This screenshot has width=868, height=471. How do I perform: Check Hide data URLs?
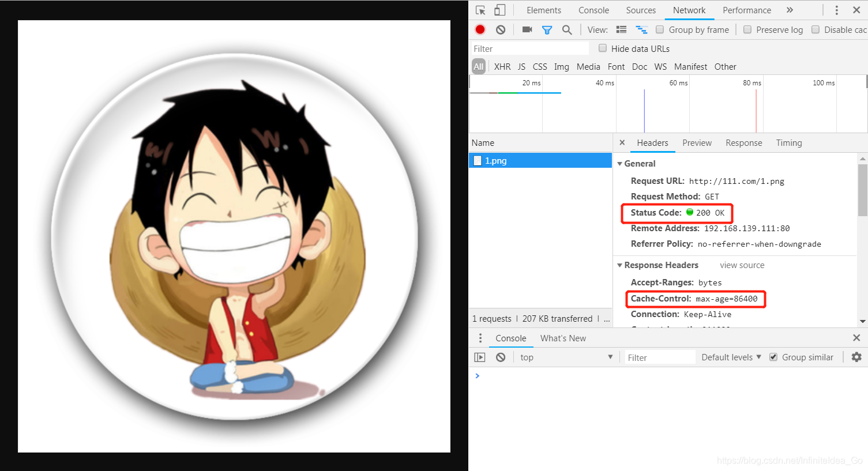(603, 48)
